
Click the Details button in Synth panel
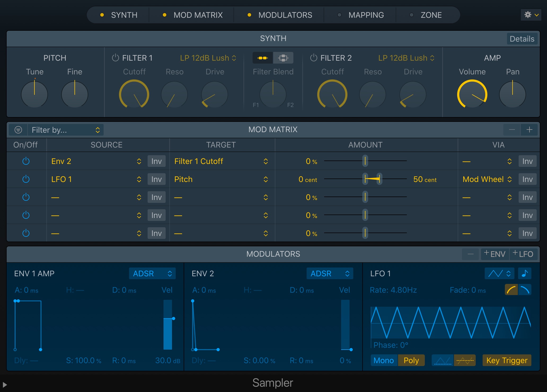tap(522, 39)
